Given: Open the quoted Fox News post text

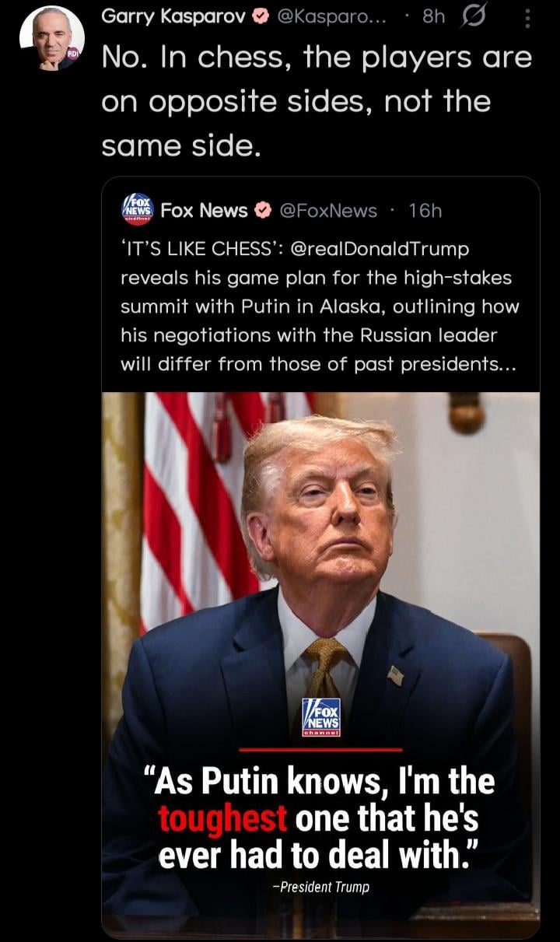Looking at the screenshot, I should tap(320, 306).
